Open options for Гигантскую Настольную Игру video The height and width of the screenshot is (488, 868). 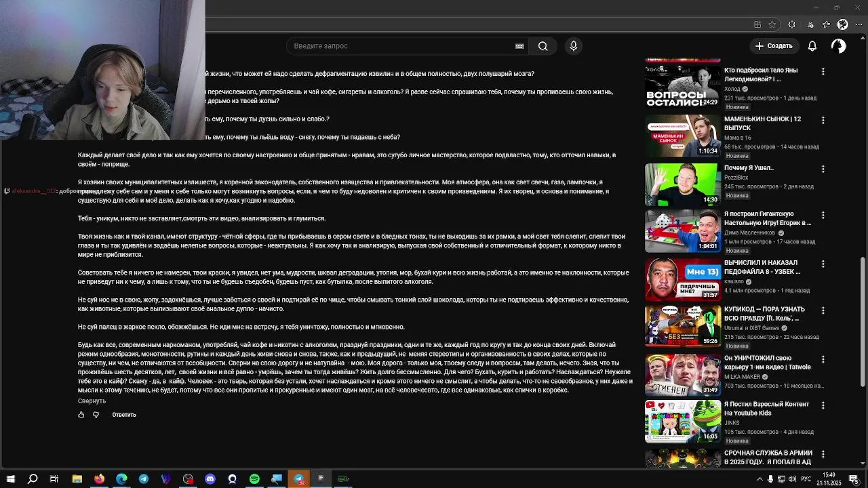pos(823,215)
